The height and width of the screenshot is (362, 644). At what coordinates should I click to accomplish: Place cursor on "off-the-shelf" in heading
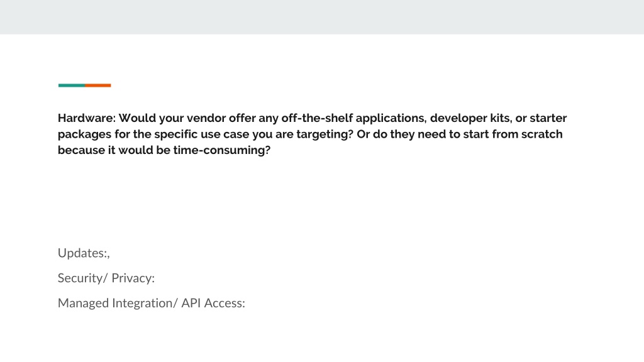(317, 118)
